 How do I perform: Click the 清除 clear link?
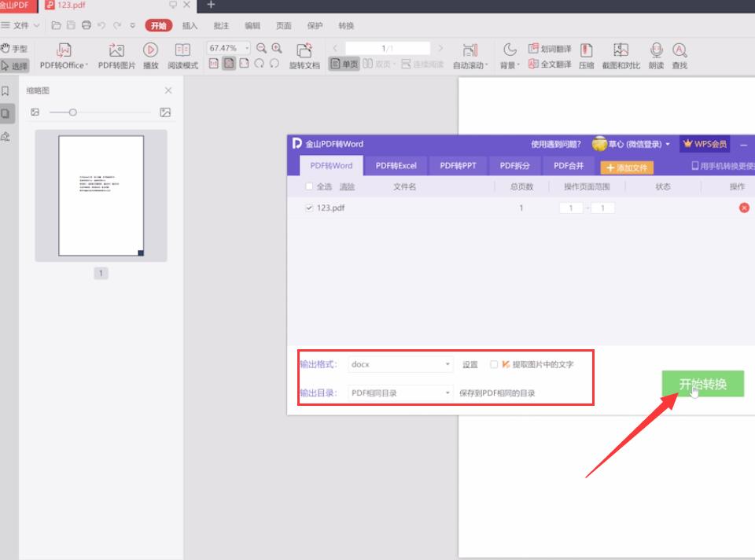pos(347,187)
